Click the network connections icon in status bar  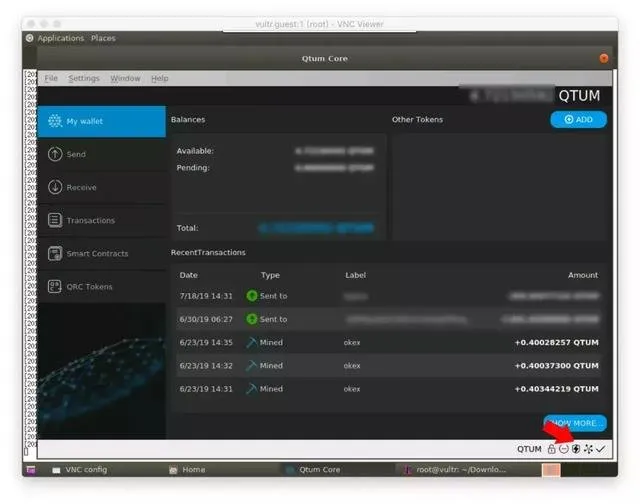[588, 449]
